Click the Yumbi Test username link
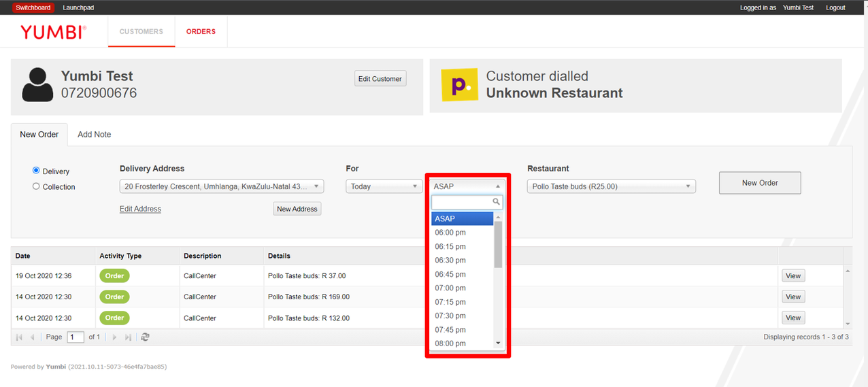This screenshot has width=868, height=387. [x=798, y=7]
